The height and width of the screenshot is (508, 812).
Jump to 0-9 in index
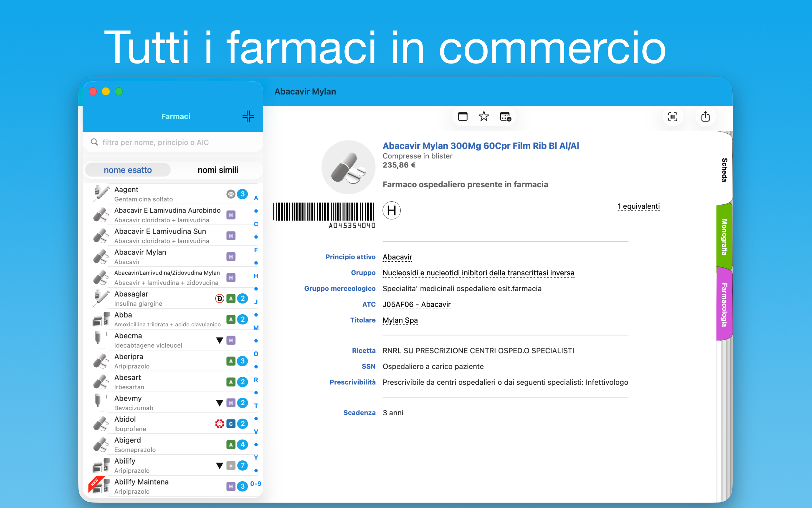(x=256, y=484)
